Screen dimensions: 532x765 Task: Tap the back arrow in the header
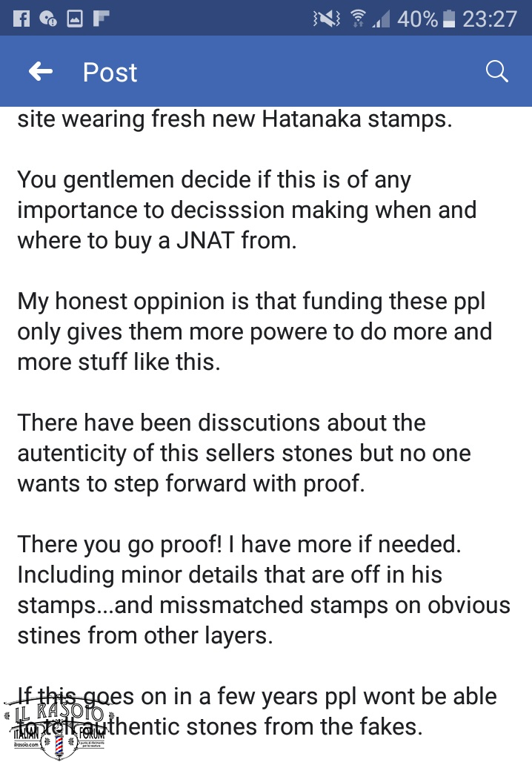click(x=41, y=72)
